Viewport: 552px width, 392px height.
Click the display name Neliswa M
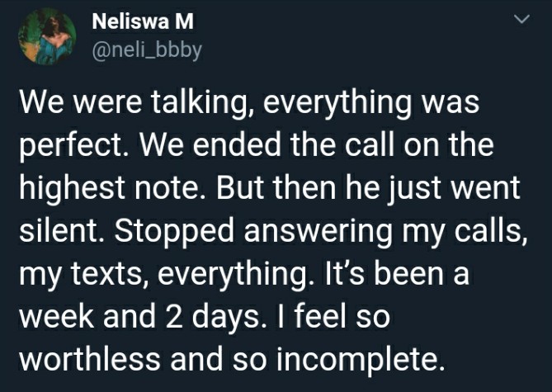(143, 21)
